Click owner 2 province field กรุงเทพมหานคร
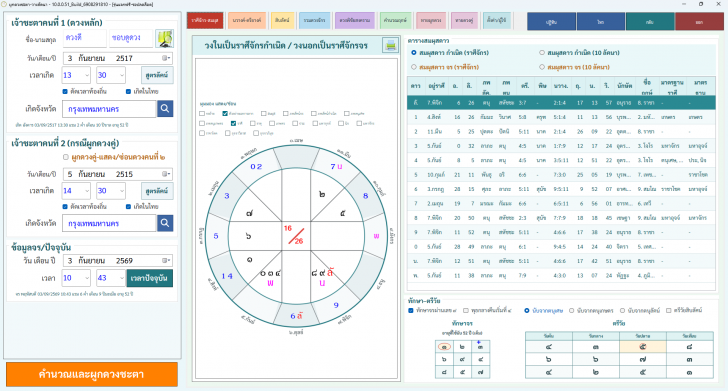 [109, 223]
